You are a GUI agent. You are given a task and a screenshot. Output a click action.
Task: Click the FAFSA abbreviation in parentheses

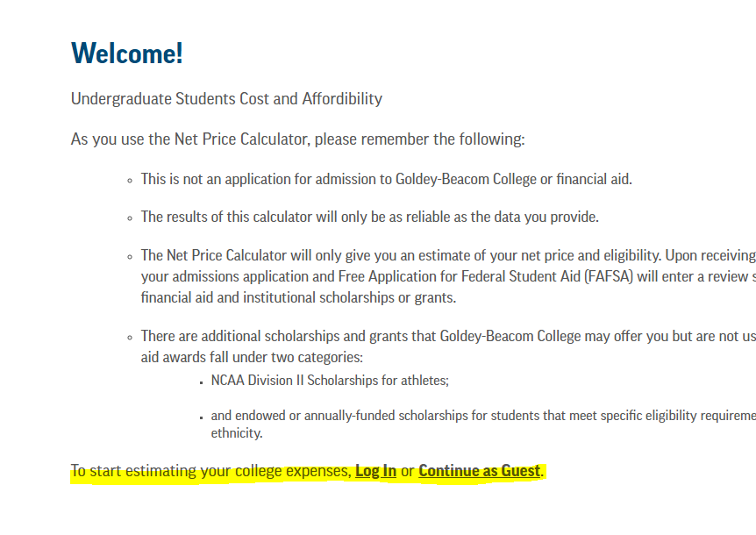pos(609,276)
